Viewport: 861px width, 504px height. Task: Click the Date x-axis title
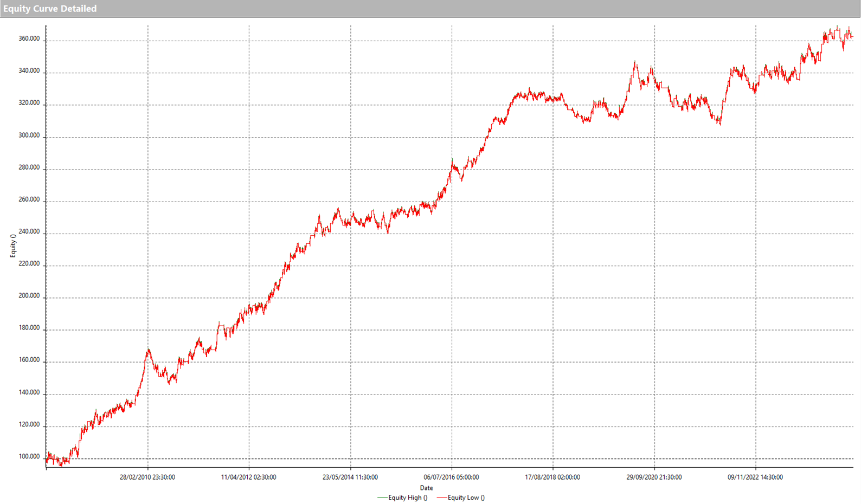point(426,488)
